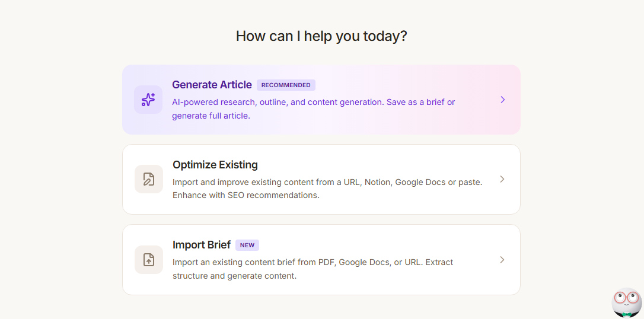
Task: Click the file upload icon for Import Brief
Action: click(x=149, y=260)
